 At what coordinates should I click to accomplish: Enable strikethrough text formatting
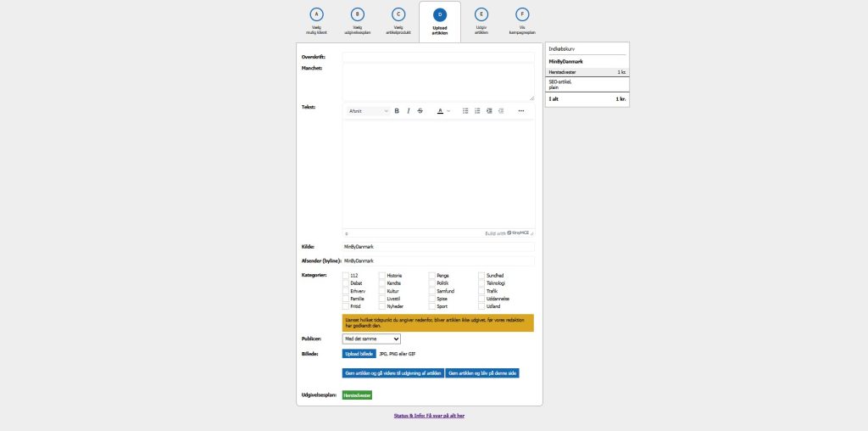pos(420,111)
